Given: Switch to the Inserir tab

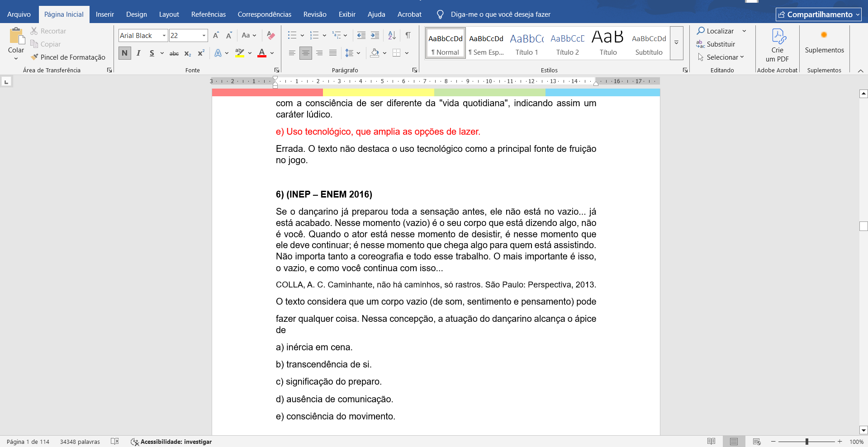Looking at the screenshot, I should click(x=105, y=14).
